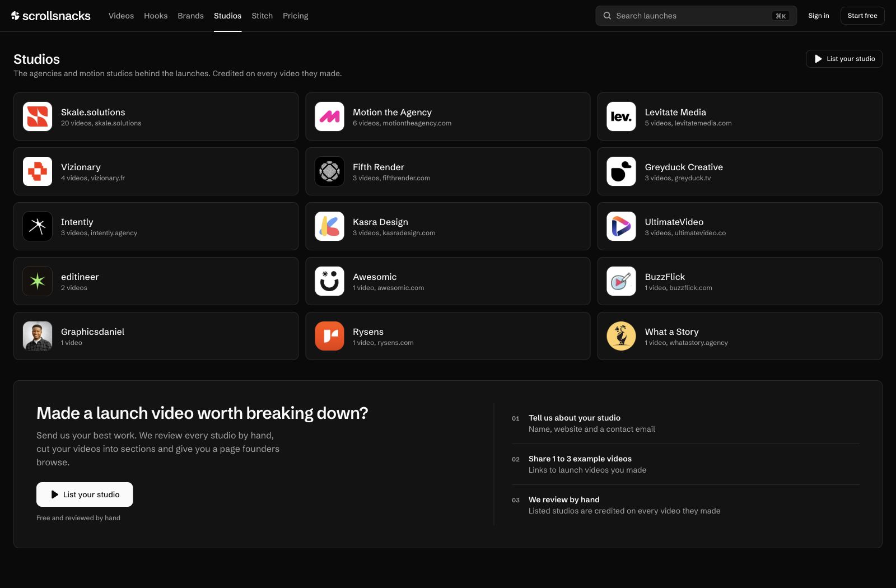This screenshot has width=896, height=588.
Task: Click the white List your studio button
Action: click(x=85, y=494)
